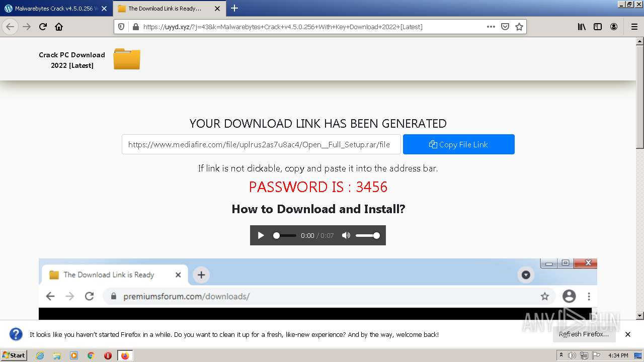Go back using Firefox back arrow
644x362 pixels.
[10, 27]
